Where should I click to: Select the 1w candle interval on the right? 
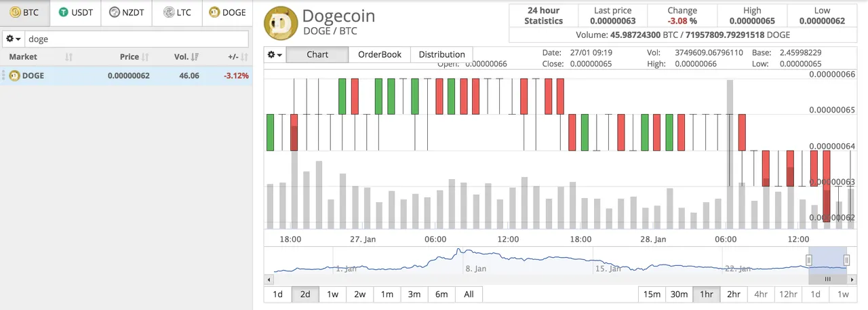click(843, 294)
